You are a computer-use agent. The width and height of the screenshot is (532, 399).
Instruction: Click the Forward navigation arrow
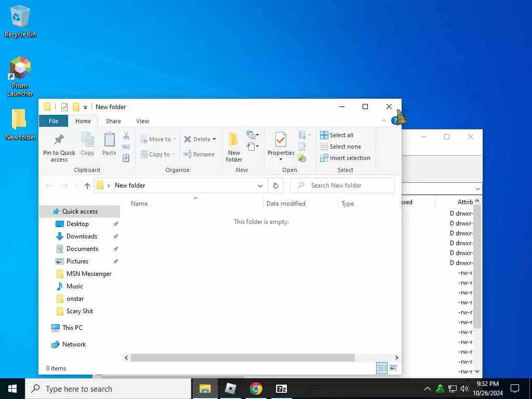click(64, 185)
